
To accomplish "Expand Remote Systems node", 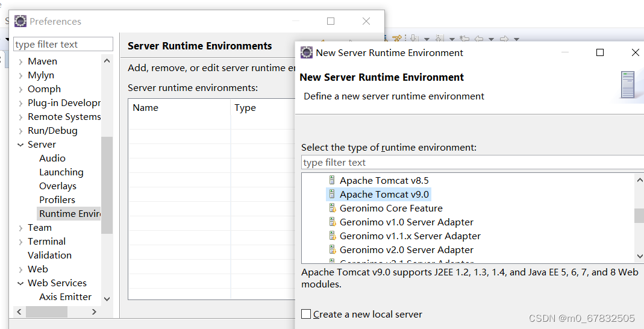I will pyautogui.click(x=20, y=117).
